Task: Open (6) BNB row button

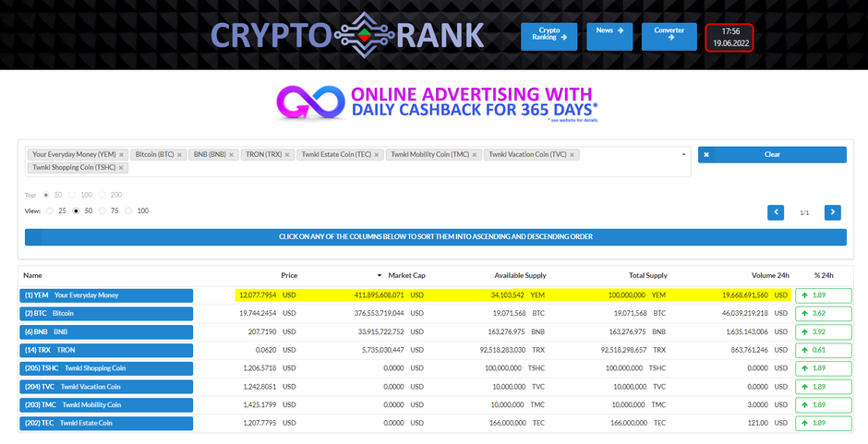Action: click(x=106, y=332)
